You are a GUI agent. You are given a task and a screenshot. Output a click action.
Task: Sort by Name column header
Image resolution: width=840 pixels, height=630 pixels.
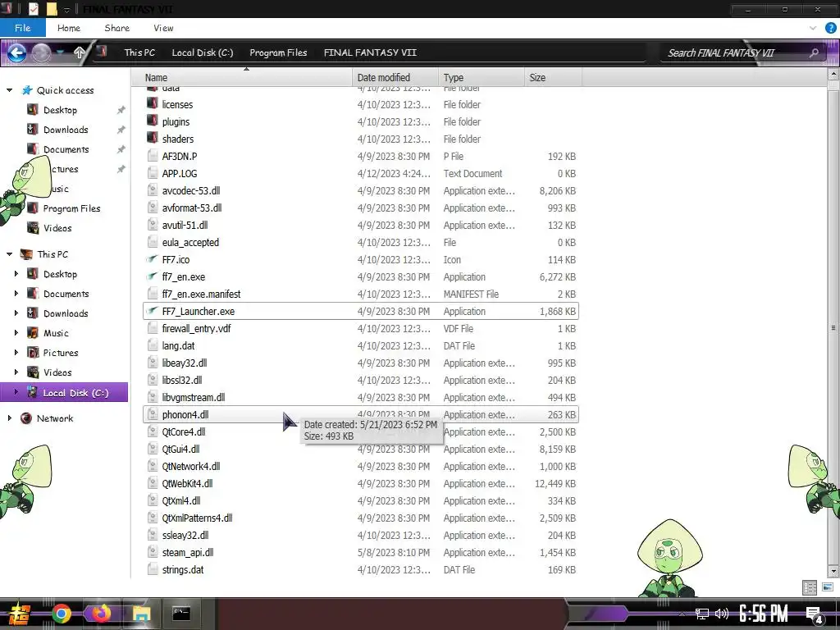[x=242, y=78]
